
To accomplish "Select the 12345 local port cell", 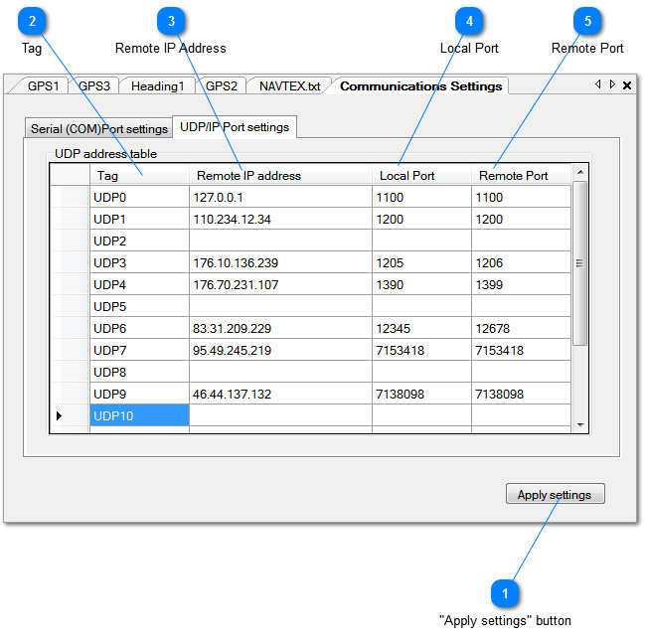I will tap(421, 328).
